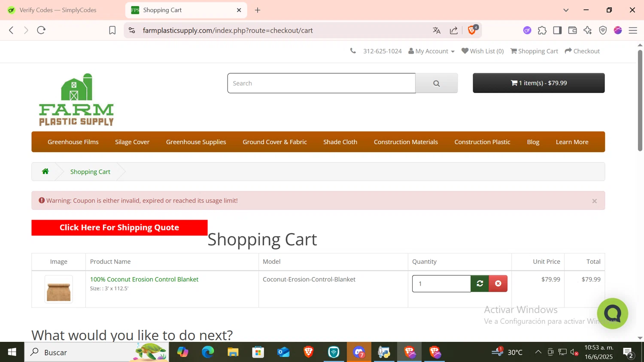Click the share page icon
Image resolution: width=644 pixels, height=362 pixels.
point(454,30)
